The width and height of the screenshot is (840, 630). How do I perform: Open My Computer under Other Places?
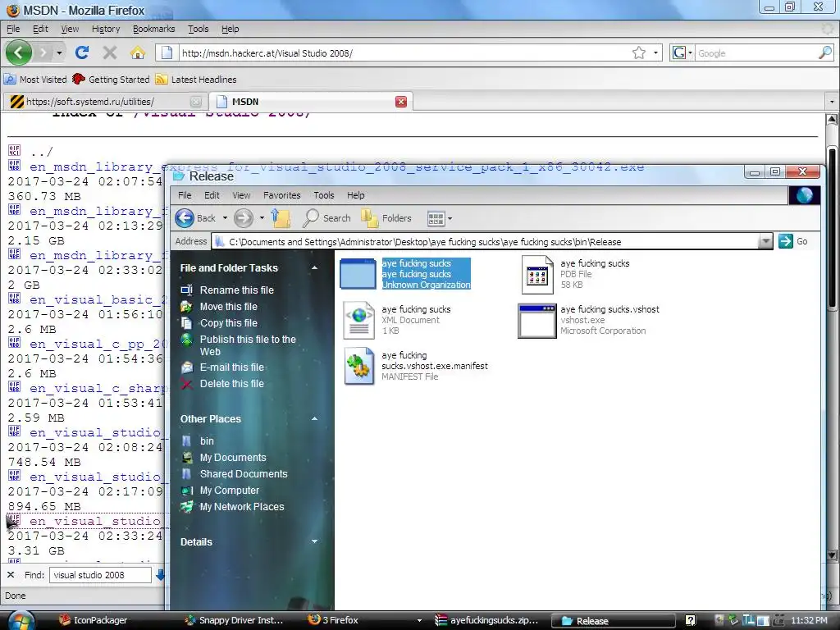230,491
